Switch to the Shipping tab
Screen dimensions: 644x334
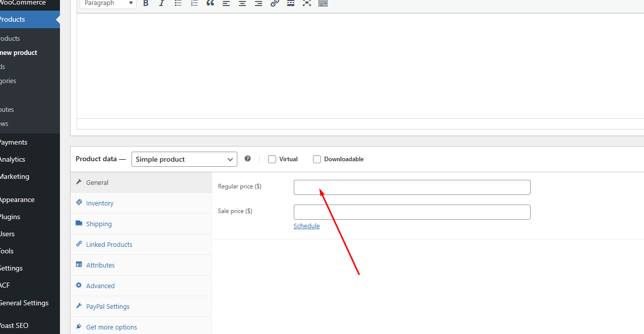coord(99,224)
